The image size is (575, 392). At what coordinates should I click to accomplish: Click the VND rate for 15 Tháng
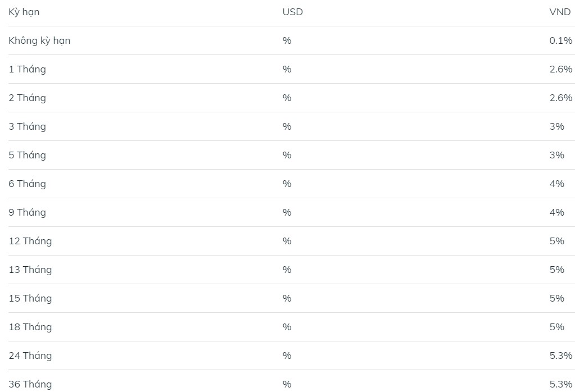556,298
